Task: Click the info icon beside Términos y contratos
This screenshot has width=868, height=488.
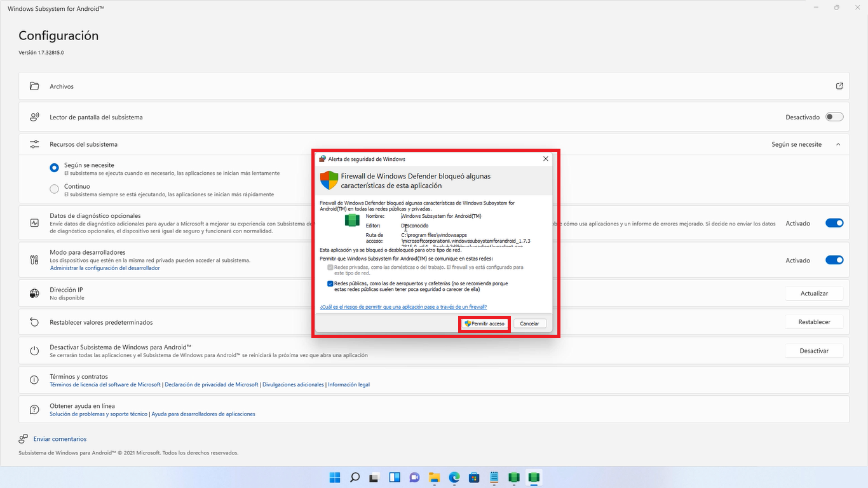Action: tap(34, 380)
